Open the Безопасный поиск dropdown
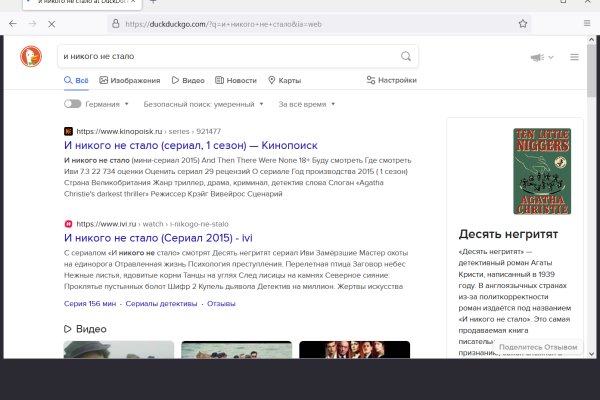The image size is (600, 400). point(203,103)
